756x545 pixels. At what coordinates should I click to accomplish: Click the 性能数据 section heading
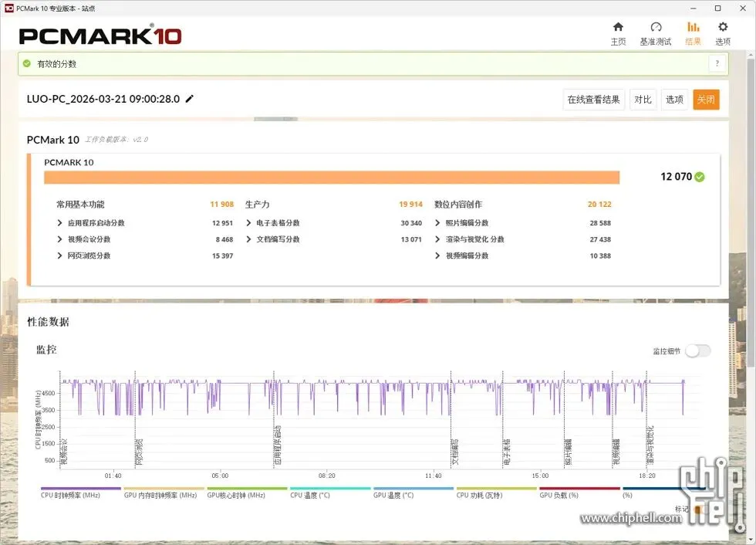[x=48, y=322]
